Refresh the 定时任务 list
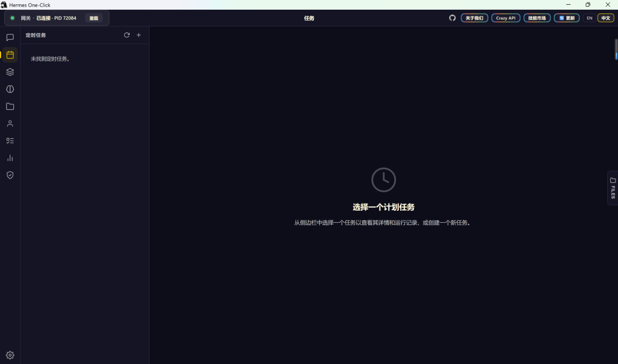The height and width of the screenshot is (364, 618). point(127,35)
